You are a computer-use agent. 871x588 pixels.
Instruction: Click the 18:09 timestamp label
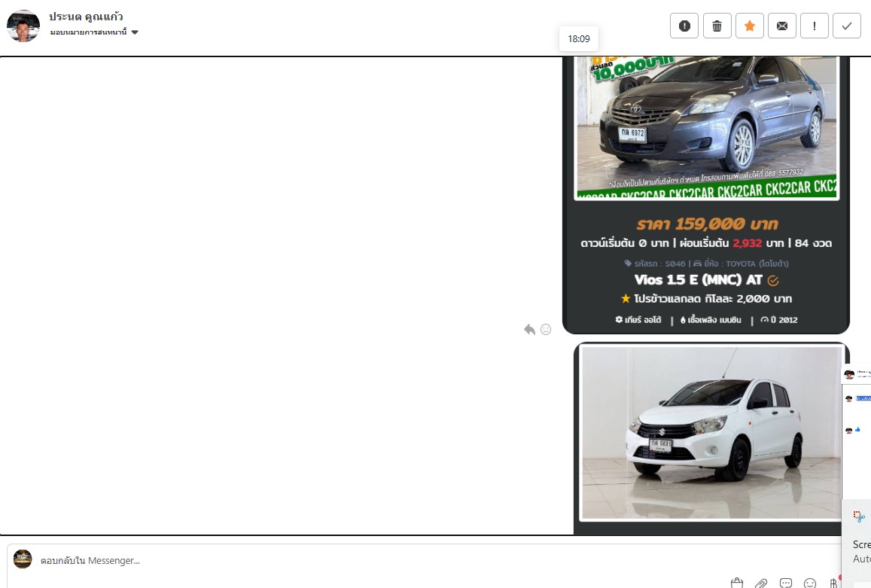click(579, 39)
